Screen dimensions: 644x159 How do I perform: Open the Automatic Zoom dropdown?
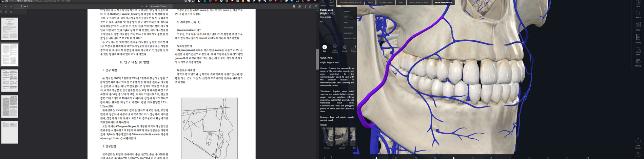(161, 6)
